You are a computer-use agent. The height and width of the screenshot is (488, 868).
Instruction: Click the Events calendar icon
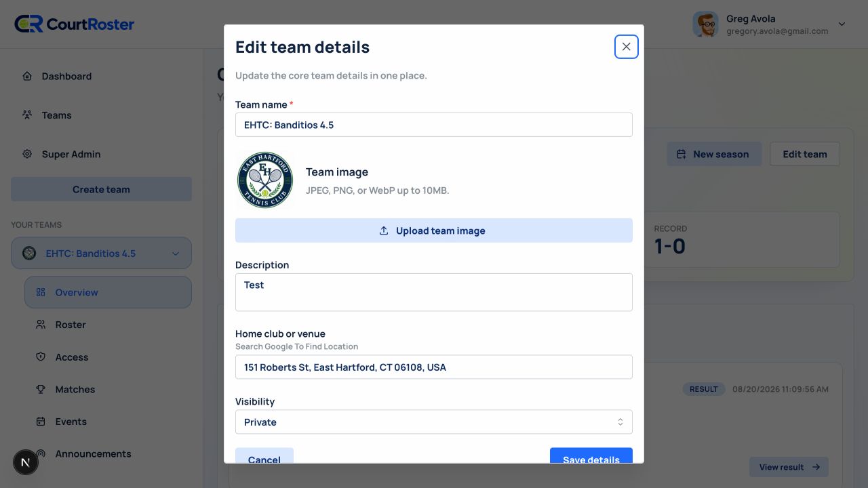click(x=41, y=422)
